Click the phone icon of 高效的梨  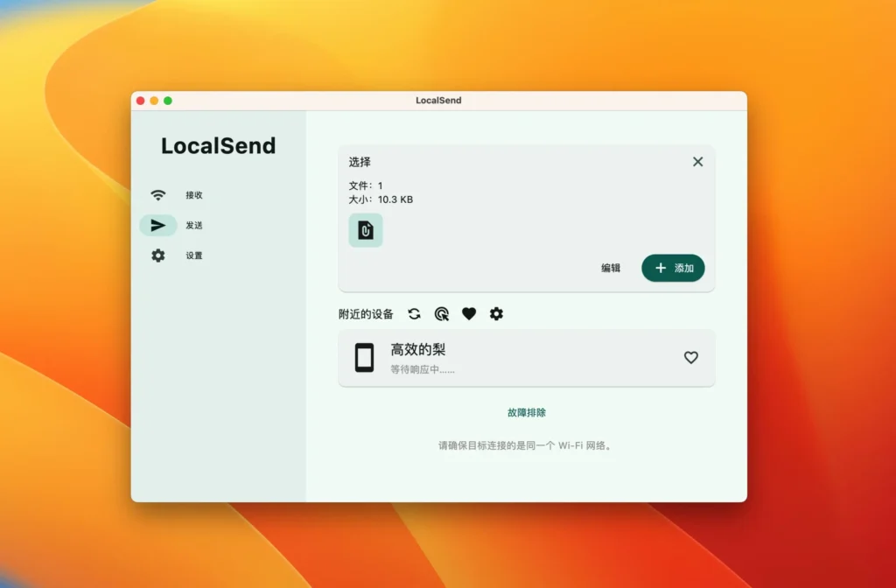(x=364, y=358)
